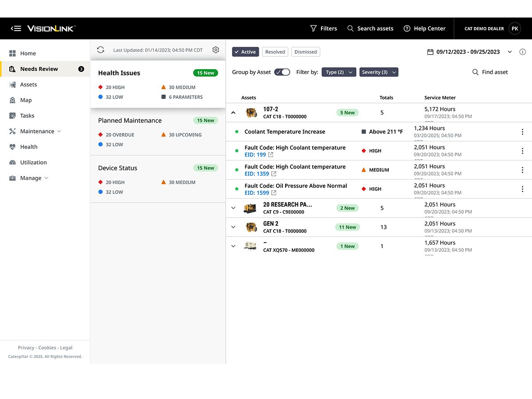532x399 pixels.
Task: Select the Resolved status filter
Action: coord(275,52)
